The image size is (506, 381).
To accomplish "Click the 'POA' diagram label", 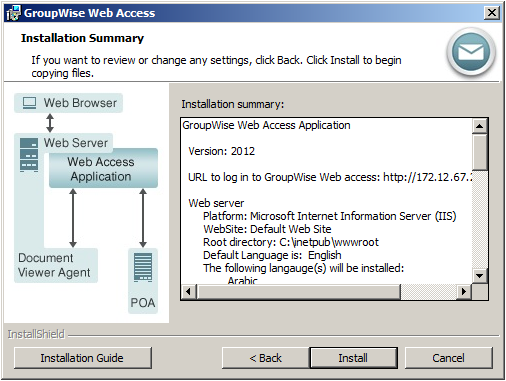I will [x=143, y=303].
